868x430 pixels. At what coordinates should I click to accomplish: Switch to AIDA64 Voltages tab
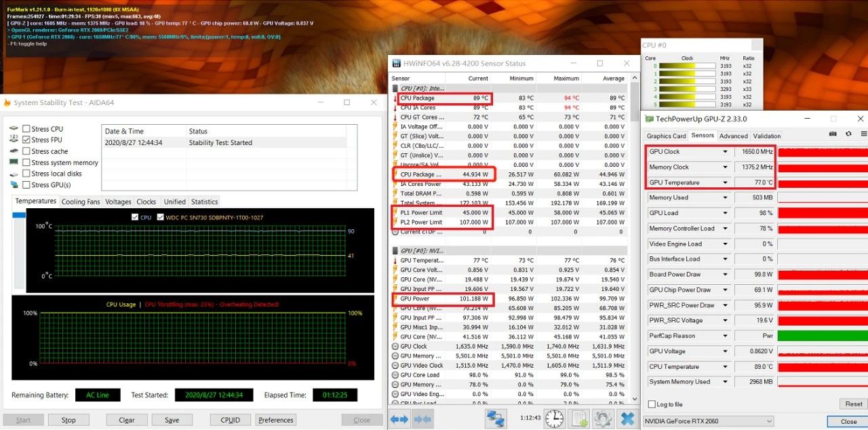118,201
